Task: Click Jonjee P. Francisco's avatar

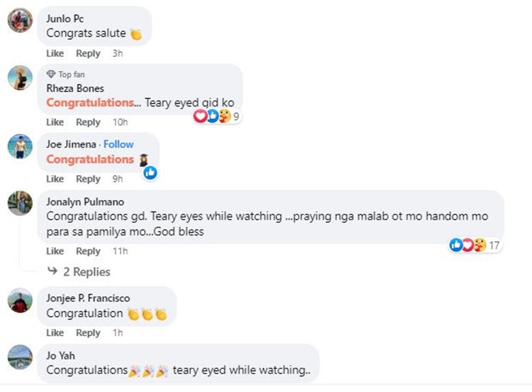Action: tap(20, 300)
